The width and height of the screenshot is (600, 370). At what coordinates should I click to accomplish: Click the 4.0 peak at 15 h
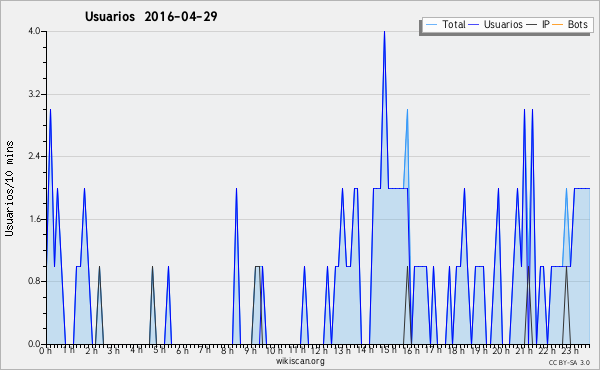[x=384, y=32]
